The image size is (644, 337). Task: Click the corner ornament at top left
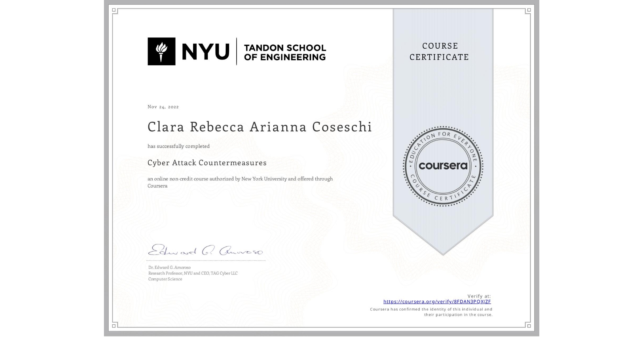coord(114,10)
